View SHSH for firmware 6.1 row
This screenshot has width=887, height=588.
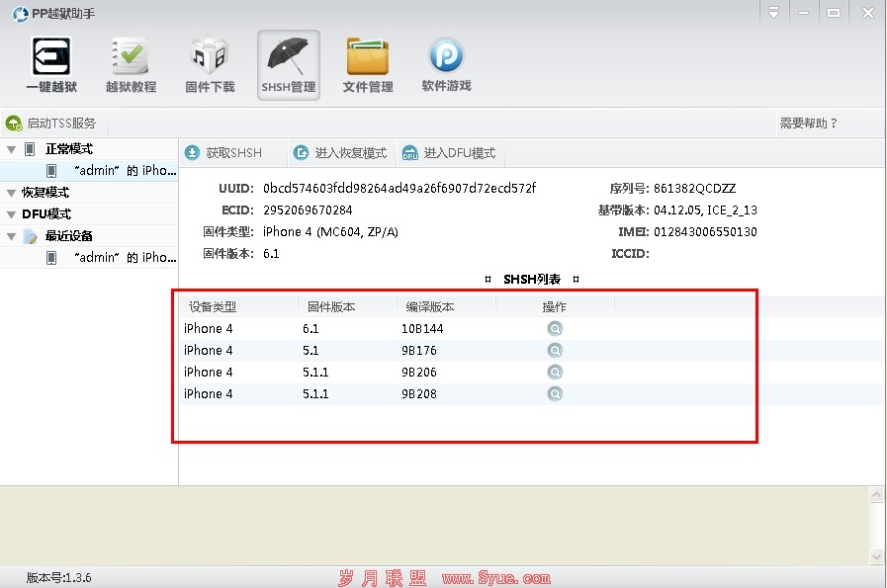tap(555, 328)
